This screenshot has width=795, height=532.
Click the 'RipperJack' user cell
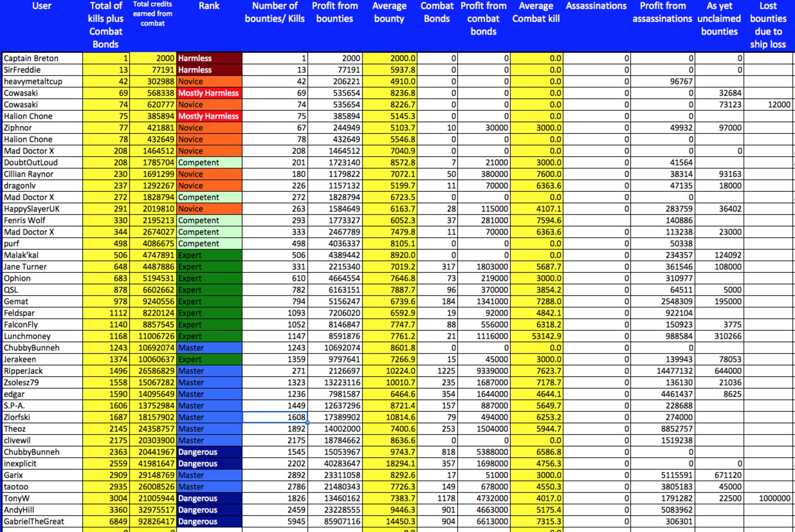click(42, 371)
